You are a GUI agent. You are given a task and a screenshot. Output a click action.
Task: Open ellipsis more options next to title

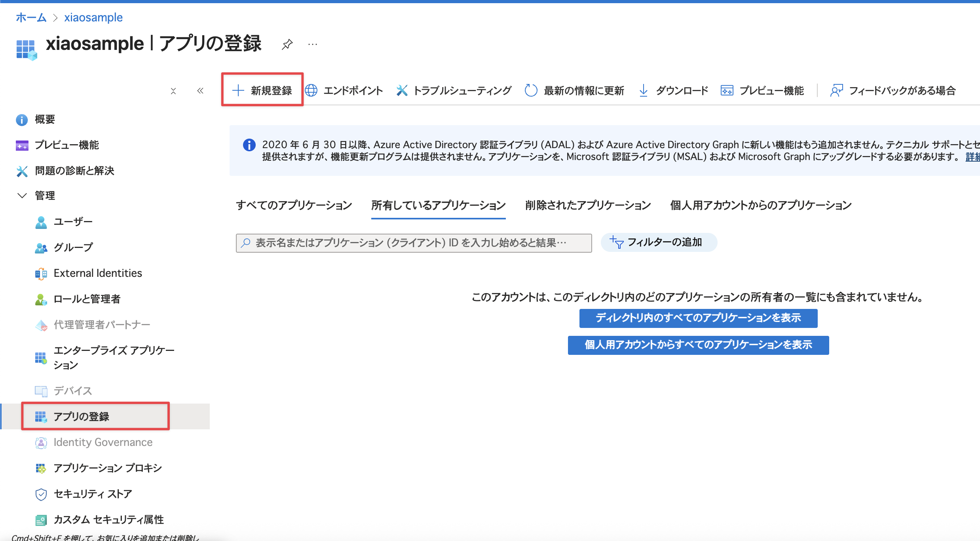[313, 44]
